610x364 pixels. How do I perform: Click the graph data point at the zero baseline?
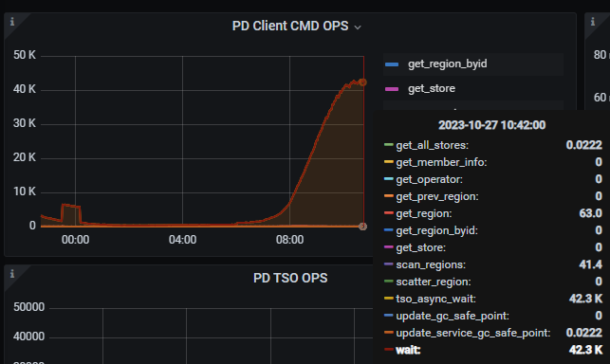[362, 227]
